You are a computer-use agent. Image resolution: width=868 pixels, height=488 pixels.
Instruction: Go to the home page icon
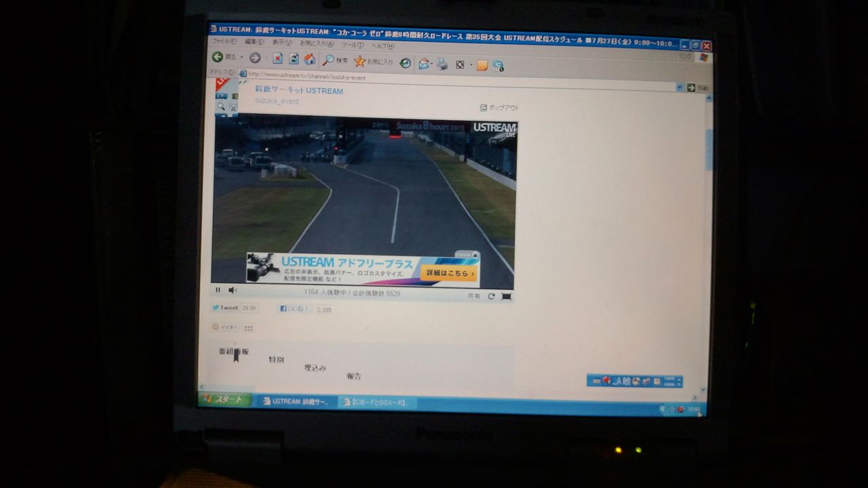pos(310,59)
